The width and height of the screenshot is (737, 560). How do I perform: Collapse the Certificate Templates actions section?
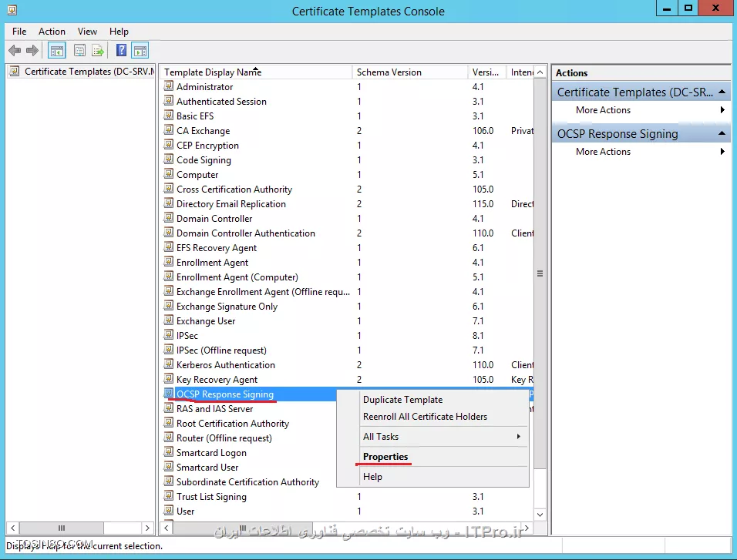point(722,92)
